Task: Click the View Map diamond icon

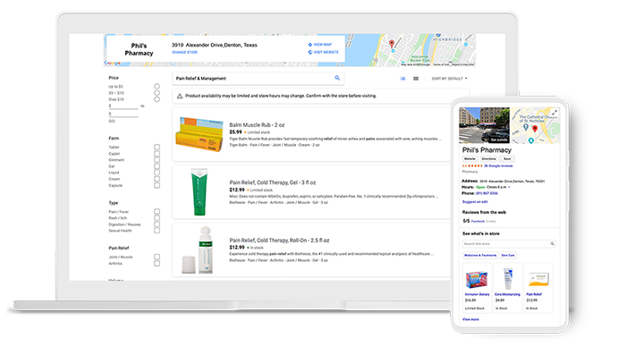Action: (x=310, y=45)
